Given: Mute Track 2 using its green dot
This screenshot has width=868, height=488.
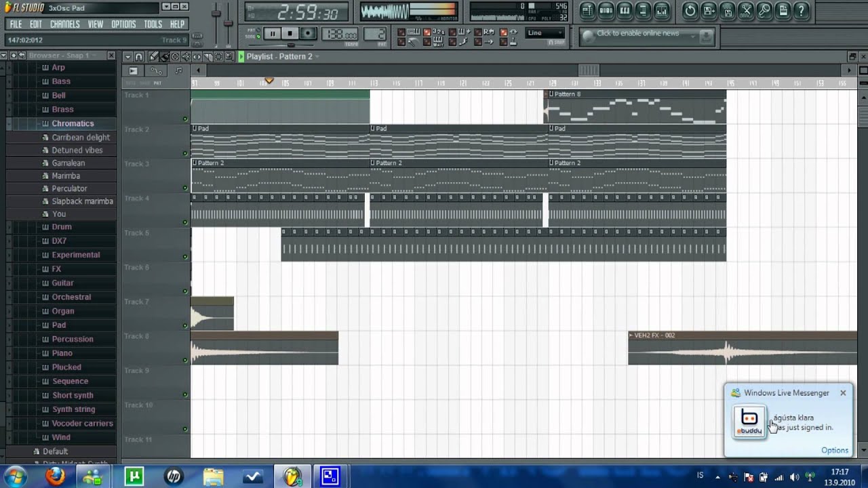Looking at the screenshot, I should (x=185, y=154).
